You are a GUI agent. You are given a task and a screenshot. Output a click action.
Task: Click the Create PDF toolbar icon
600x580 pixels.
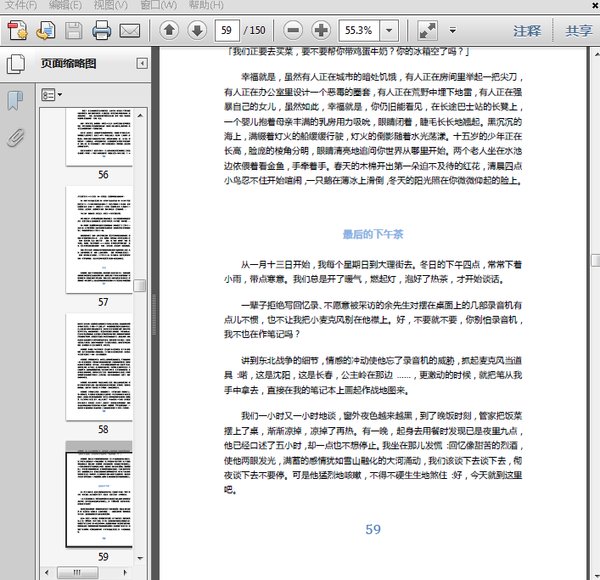pyautogui.click(x=18, y=30)
